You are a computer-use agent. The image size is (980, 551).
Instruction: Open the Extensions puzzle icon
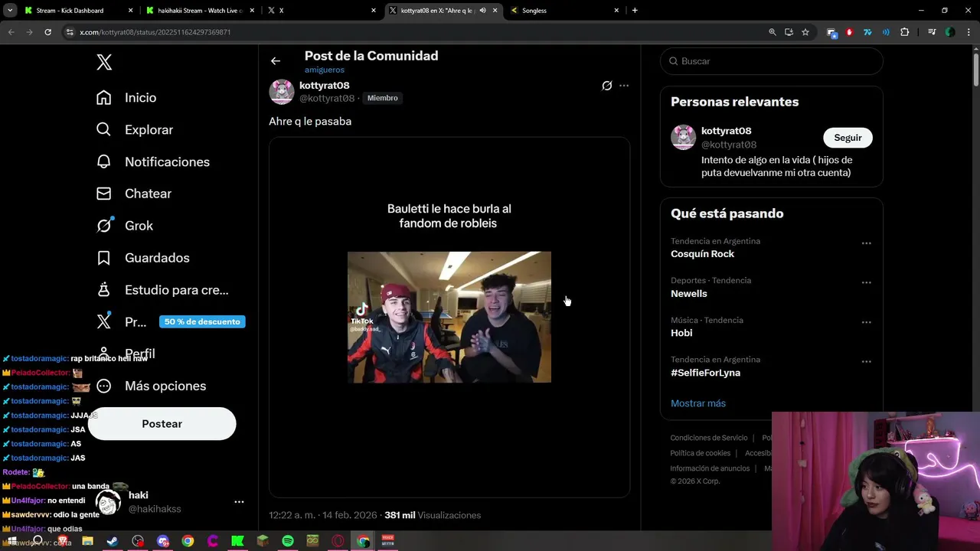point(905,32)
